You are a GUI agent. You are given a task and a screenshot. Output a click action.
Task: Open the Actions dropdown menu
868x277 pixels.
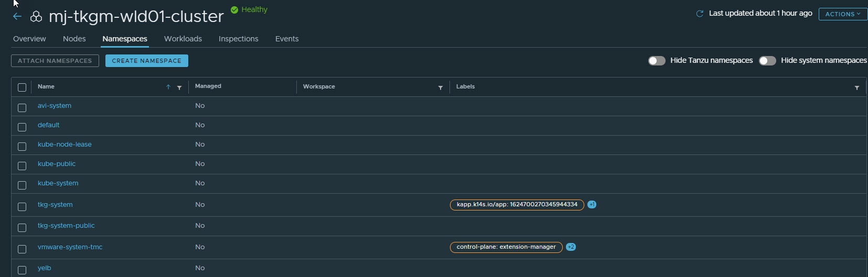click(x=842, y=14)
